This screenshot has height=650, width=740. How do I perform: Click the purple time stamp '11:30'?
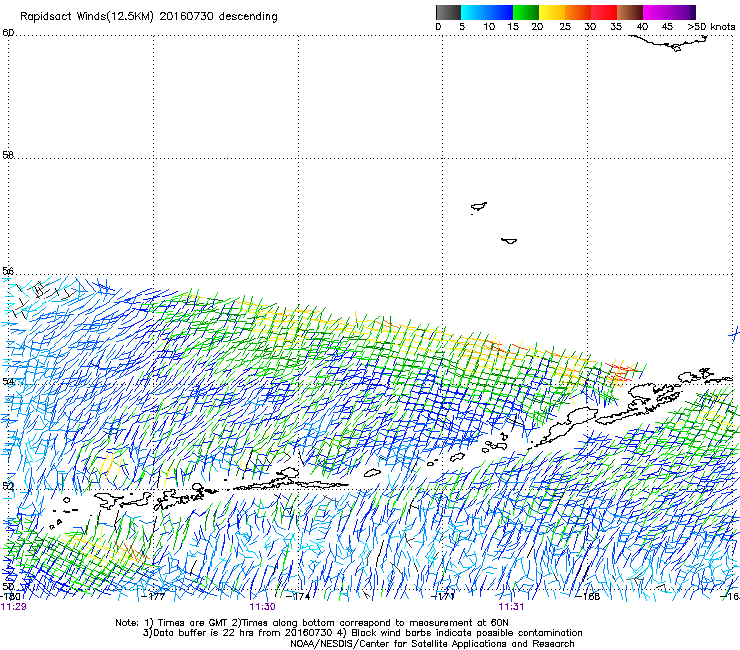[x=262, y=607]
